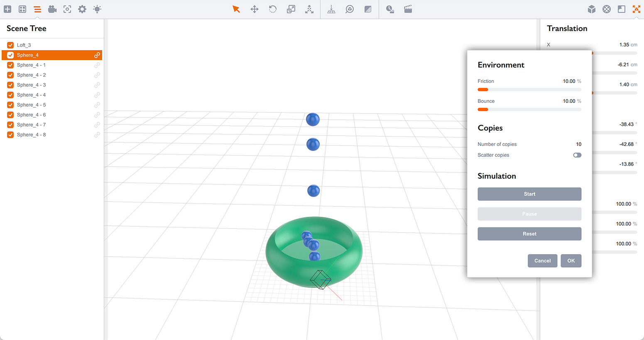Confirm with OK
Image resolution: width=644 pixels, height=340 pixels.
point(571,260)
